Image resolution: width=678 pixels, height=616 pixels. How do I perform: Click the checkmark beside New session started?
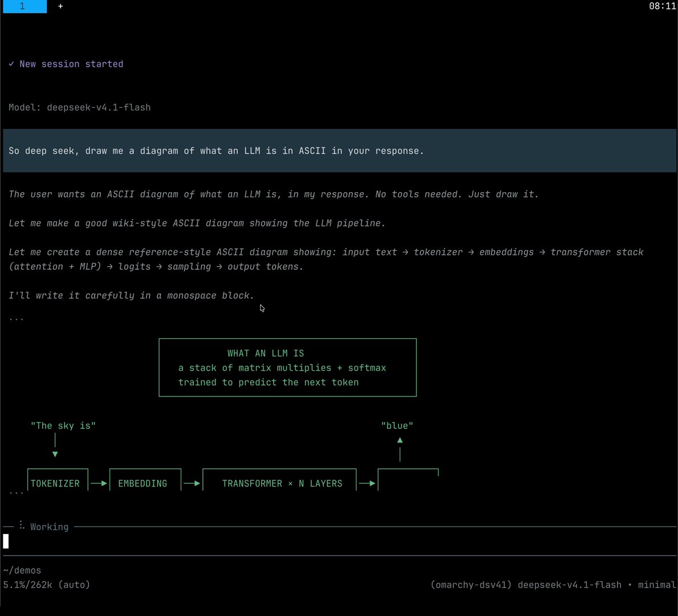click(x=11, y=64)
